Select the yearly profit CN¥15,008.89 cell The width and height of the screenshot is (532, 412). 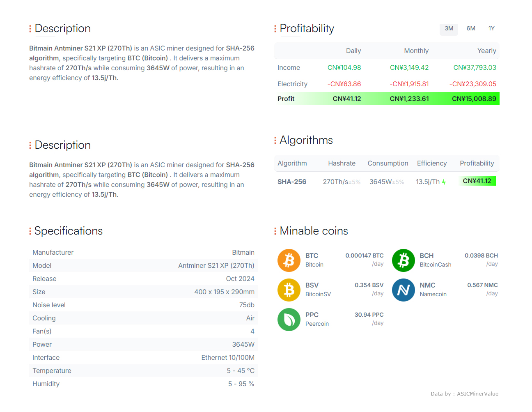[x=474, y=99]
